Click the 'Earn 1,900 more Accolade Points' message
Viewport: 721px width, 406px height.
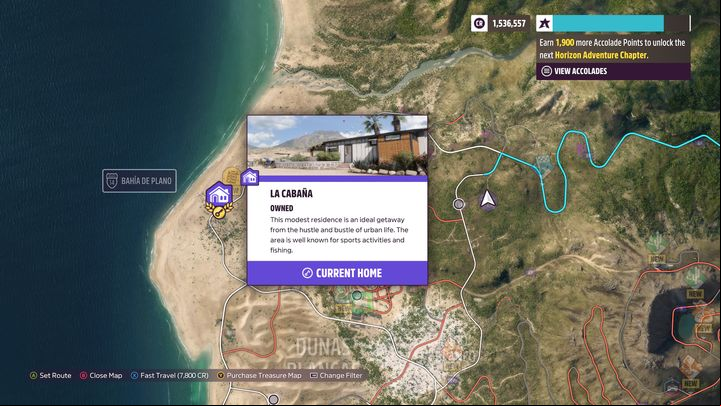click(x=612, y=49)
